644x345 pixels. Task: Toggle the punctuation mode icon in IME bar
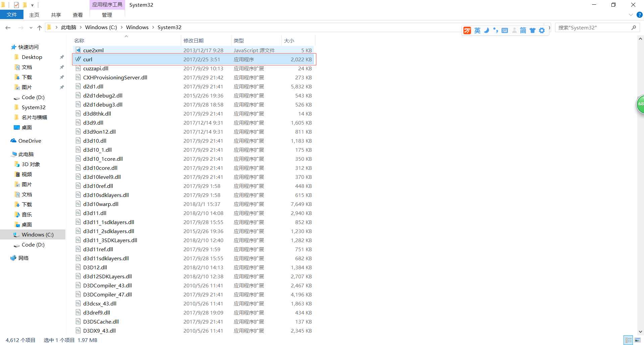point(495,31)
